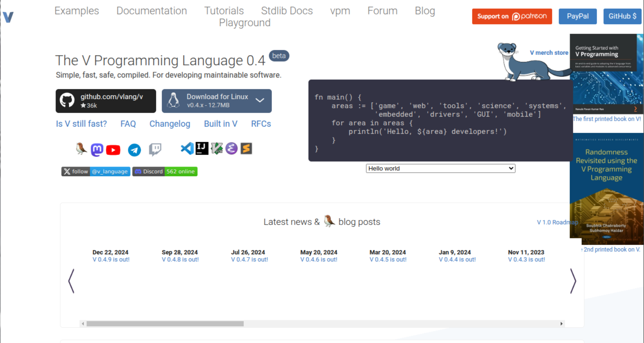Open 'V 0.4.5 is out!' news post
644x343 pixels.
pyautogui.click(x=388, y=260)
